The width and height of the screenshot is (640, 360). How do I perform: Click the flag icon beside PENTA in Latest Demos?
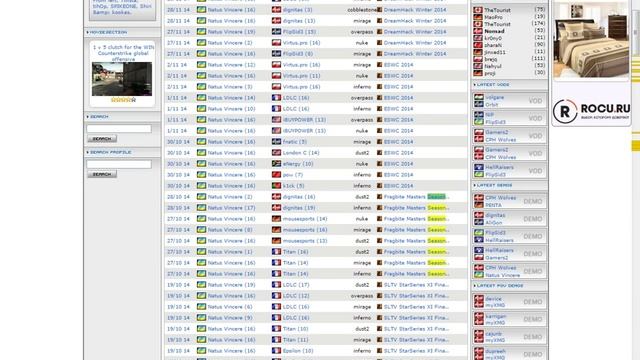[x=479, y=205]
